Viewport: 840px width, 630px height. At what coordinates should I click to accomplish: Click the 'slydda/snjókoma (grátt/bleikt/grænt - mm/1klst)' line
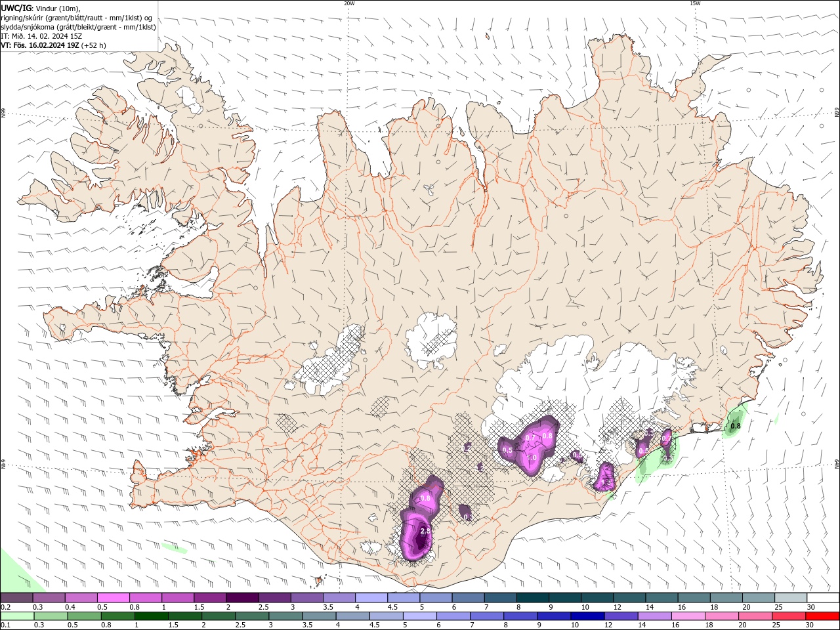tap(79, 27)
